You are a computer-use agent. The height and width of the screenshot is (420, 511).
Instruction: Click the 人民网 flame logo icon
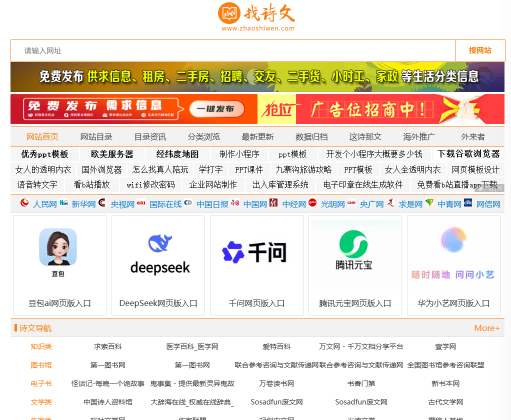[24, 204]
